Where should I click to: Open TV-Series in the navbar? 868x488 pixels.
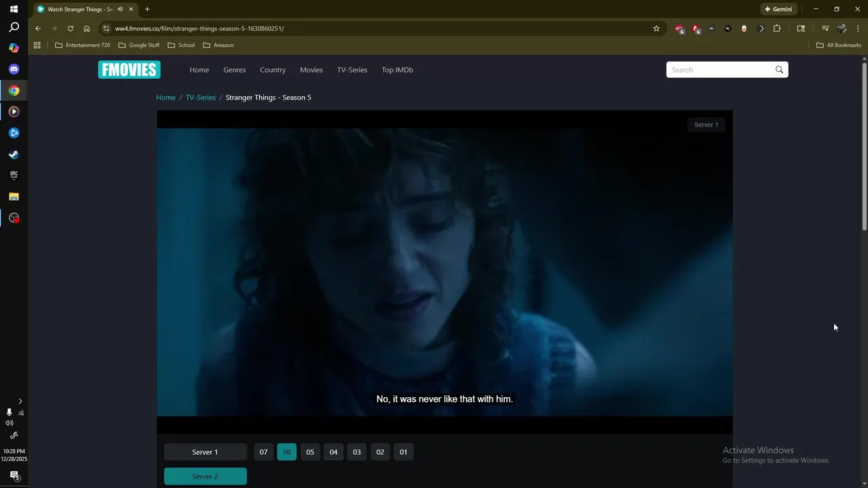(x=352, y=70)
